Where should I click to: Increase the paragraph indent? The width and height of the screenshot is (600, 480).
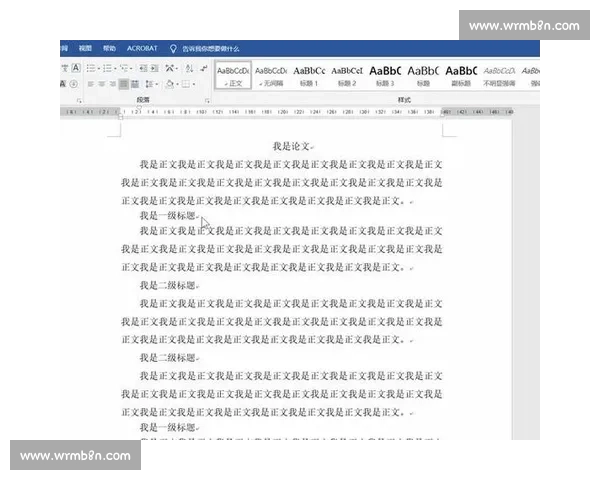(154, 69)
